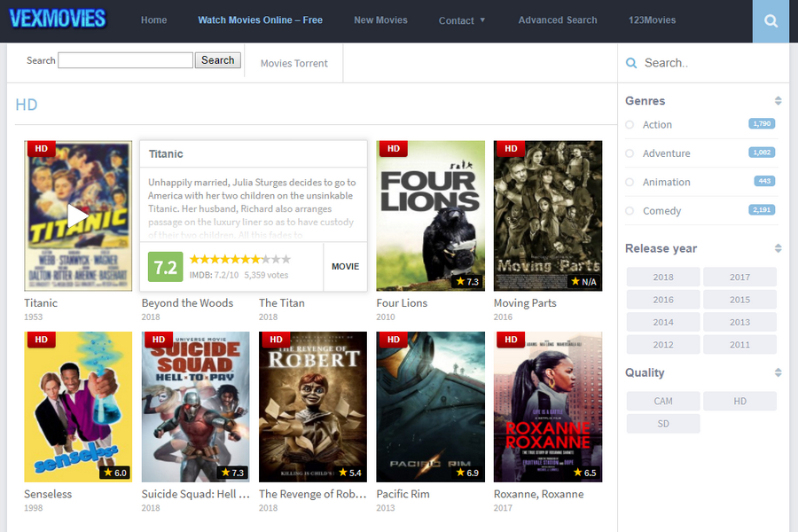Open the Contact dropdown menu
Viewport: 798px width, 532px height.
[x=462, y=21]
